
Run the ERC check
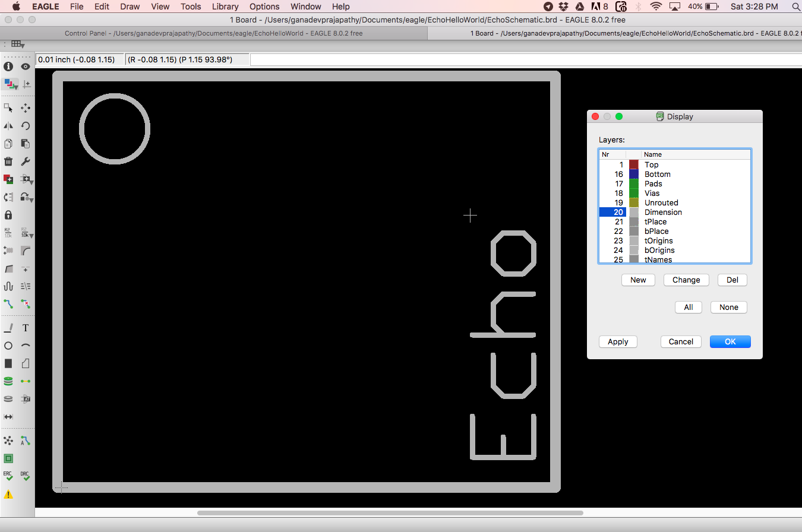coord(8,476)
